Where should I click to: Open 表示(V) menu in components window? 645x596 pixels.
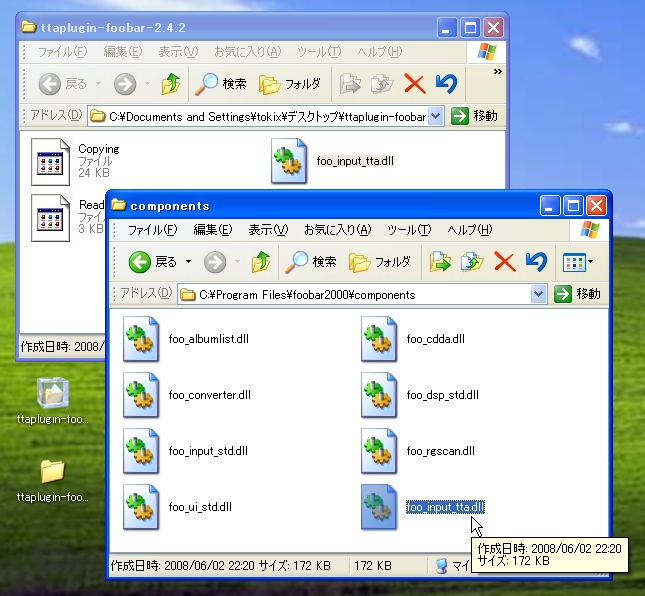coord(268,230)
